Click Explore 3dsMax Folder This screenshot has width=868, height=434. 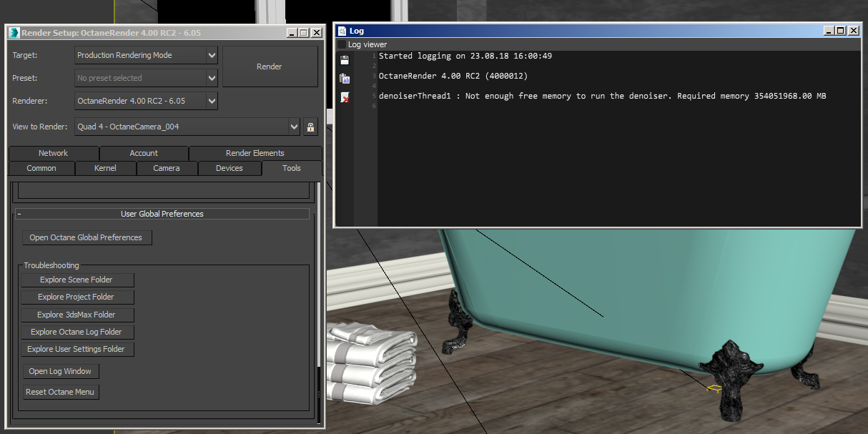[x=77, y=315]
